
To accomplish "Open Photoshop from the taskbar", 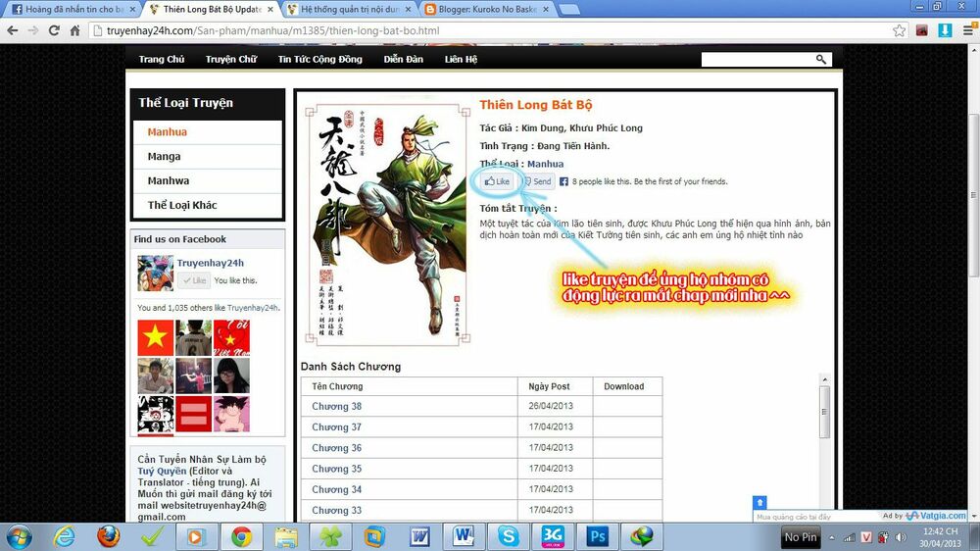I will (596, 536).
